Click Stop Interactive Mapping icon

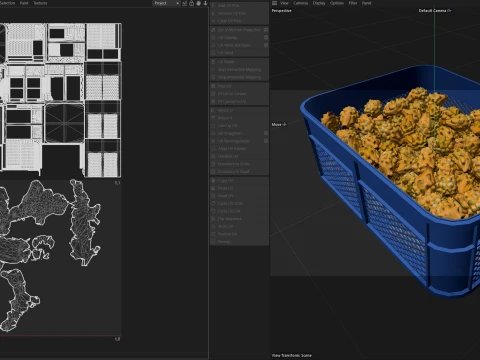pos(213,77)
